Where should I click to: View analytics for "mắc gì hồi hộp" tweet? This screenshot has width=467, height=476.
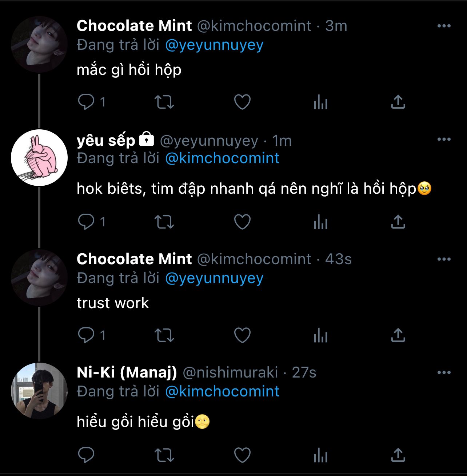[x=320, y=102]
